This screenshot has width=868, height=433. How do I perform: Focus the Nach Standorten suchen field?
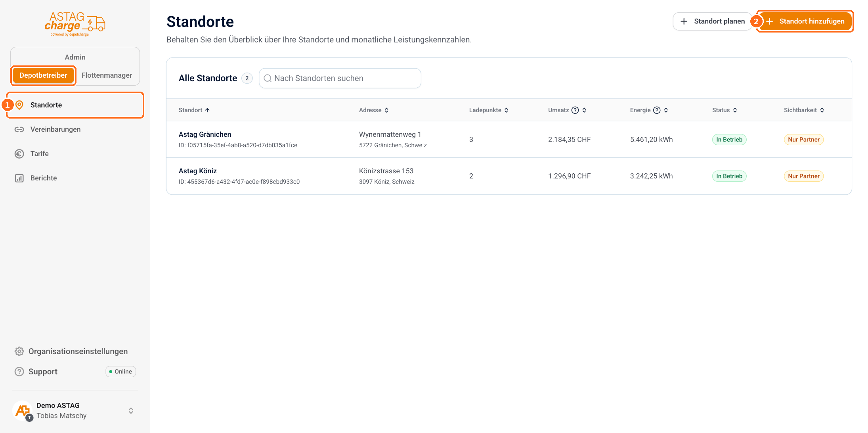(340, 78)
